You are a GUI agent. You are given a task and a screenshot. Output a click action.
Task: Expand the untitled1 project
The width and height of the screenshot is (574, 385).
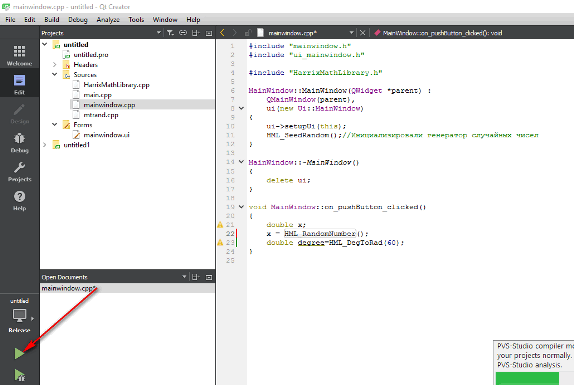coord(45,145)
